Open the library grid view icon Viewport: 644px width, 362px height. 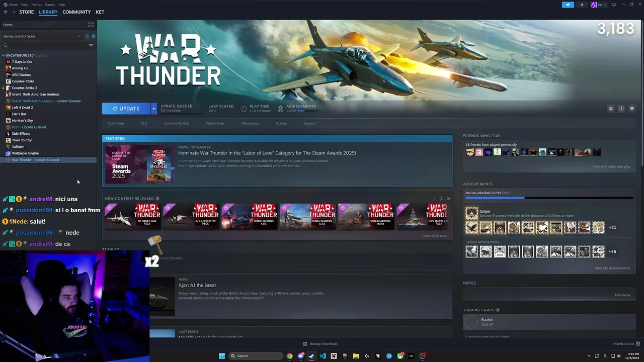click(x=91, y=24)
